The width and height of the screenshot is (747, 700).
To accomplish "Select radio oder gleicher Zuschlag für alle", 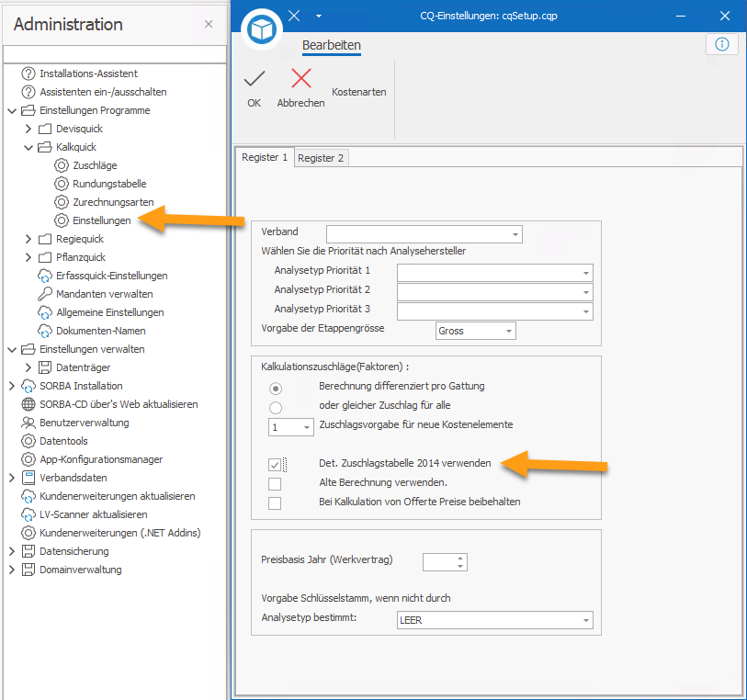I will (x=276, y=408).
